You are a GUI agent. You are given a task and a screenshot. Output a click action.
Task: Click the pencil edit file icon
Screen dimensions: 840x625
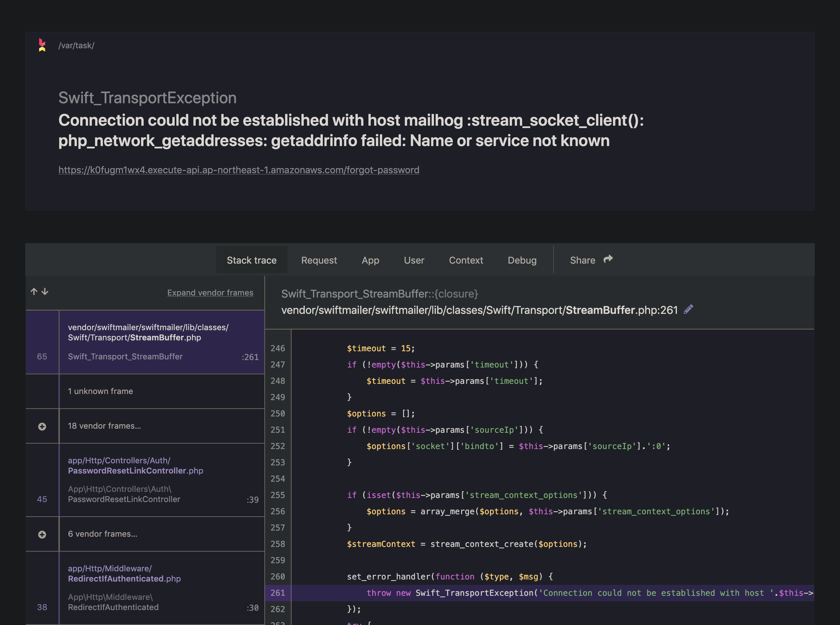pyautogui.click(x=688, y=309)
